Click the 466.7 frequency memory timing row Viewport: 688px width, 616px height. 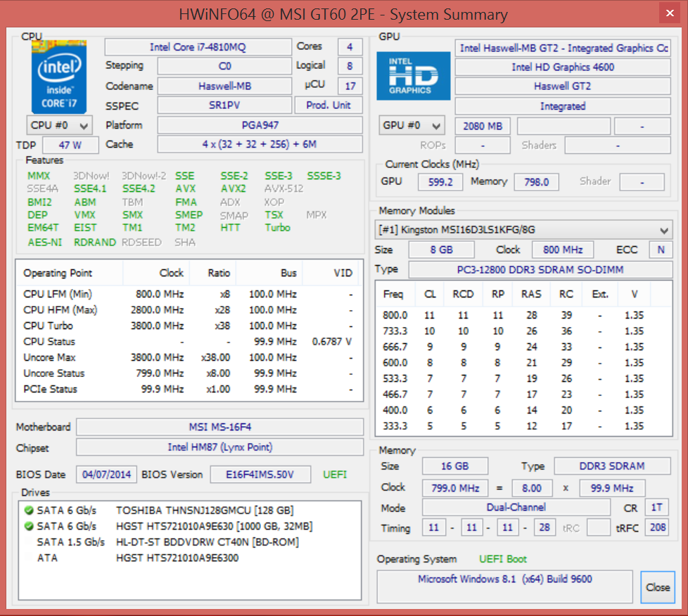tap(523, 394)
